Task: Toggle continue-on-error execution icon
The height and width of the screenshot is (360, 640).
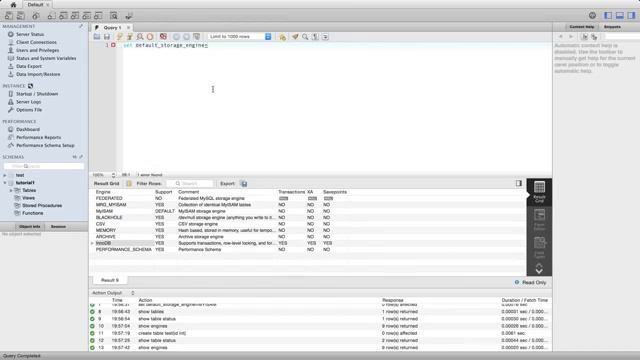Action: pyautogui.click(x=163, y=37)
